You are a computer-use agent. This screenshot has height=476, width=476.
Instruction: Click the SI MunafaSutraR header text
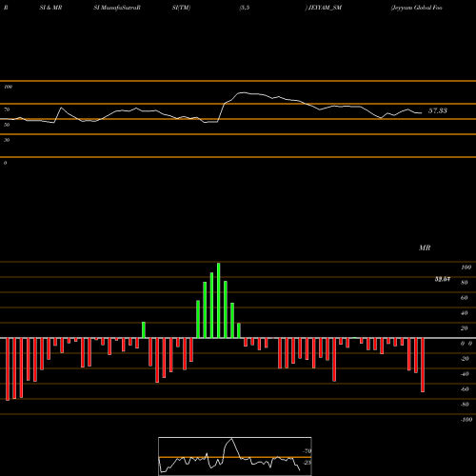coord(117,8)
